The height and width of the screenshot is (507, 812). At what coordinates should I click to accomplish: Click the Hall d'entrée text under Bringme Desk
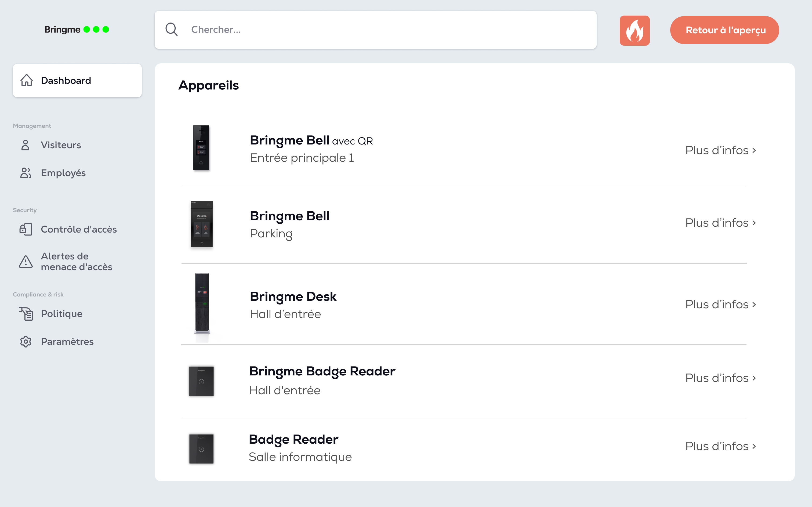click(285, 314)
